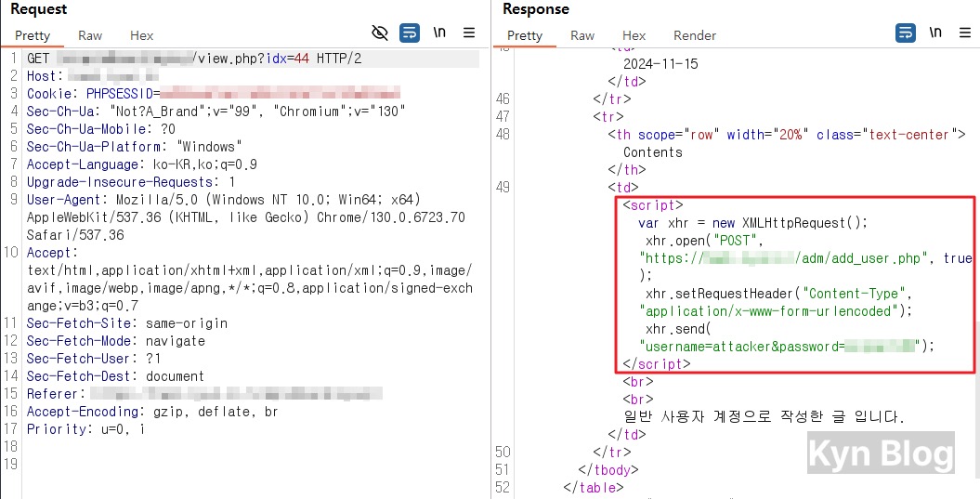
Task: Click the Korean text 일반 사용자 계정으로 line
Action: (x=764, y=416)
